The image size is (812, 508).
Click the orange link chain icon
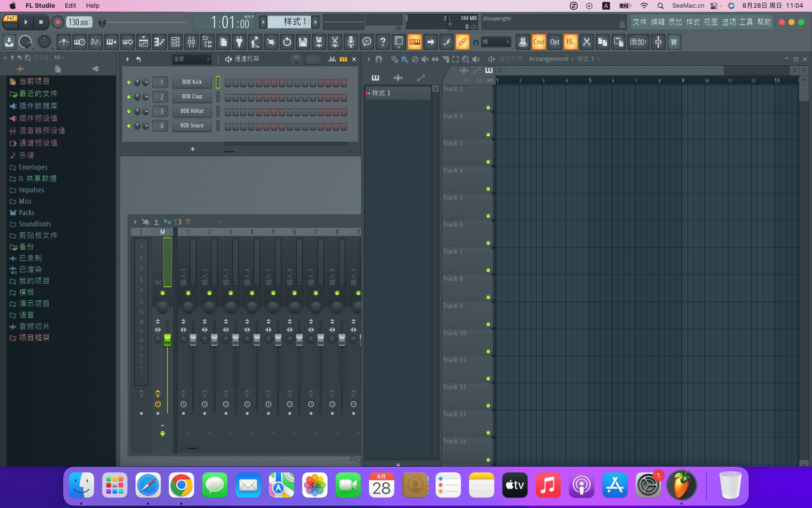click(462, 42)
